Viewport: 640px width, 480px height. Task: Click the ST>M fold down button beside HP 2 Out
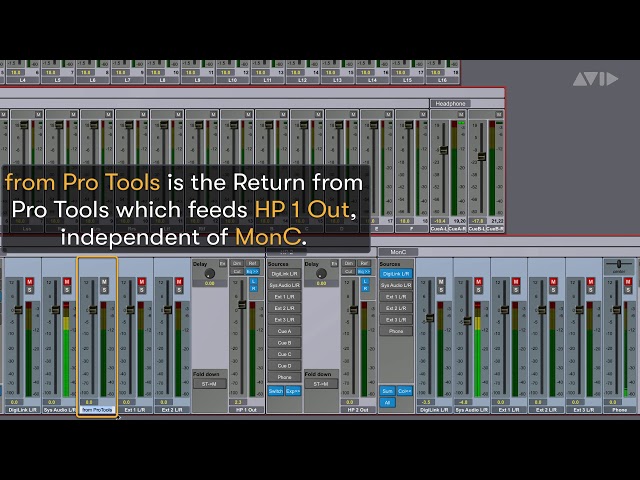pyautogui.click(x=321, y=384)
